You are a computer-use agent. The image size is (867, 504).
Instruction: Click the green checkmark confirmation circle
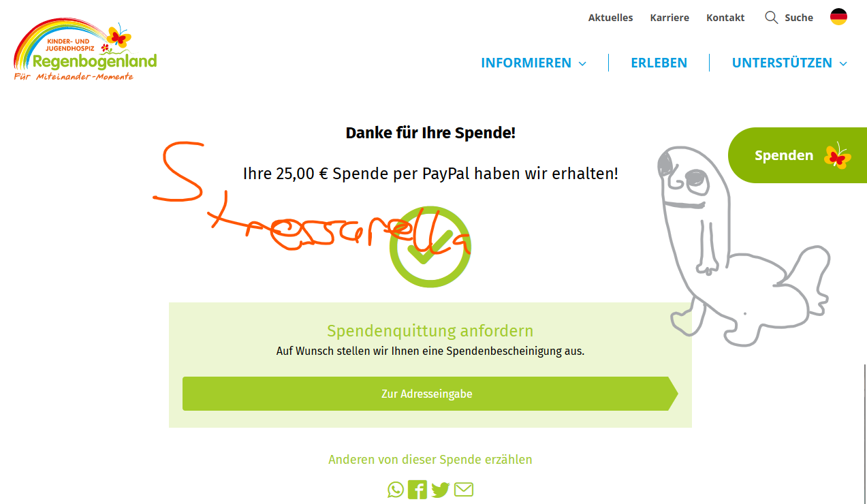(x=430, y=247)
